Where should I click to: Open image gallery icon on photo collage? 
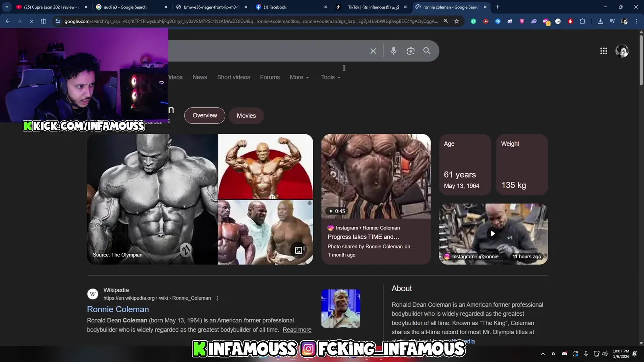[298, 250]
